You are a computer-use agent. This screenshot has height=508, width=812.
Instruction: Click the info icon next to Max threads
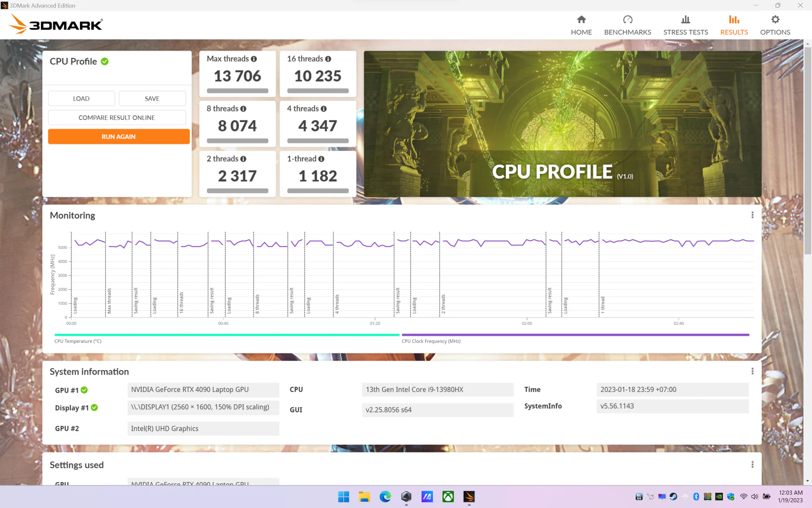(254, 59)
